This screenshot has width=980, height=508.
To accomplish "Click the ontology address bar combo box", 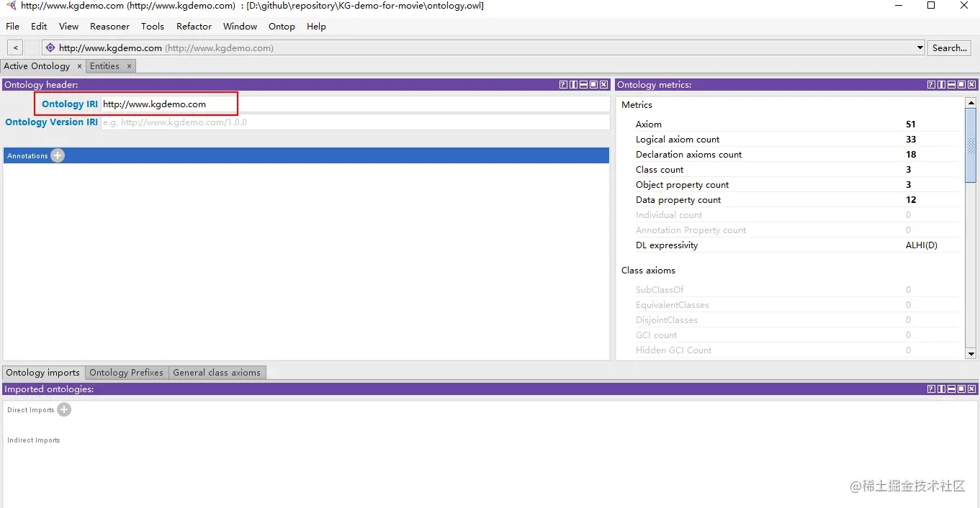I will 482,48.
